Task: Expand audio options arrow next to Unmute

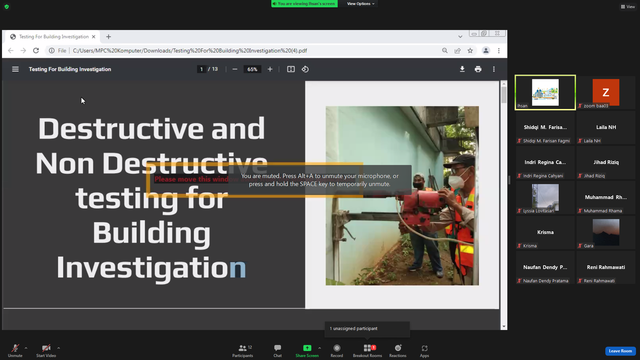Action: tap(26, 348)
